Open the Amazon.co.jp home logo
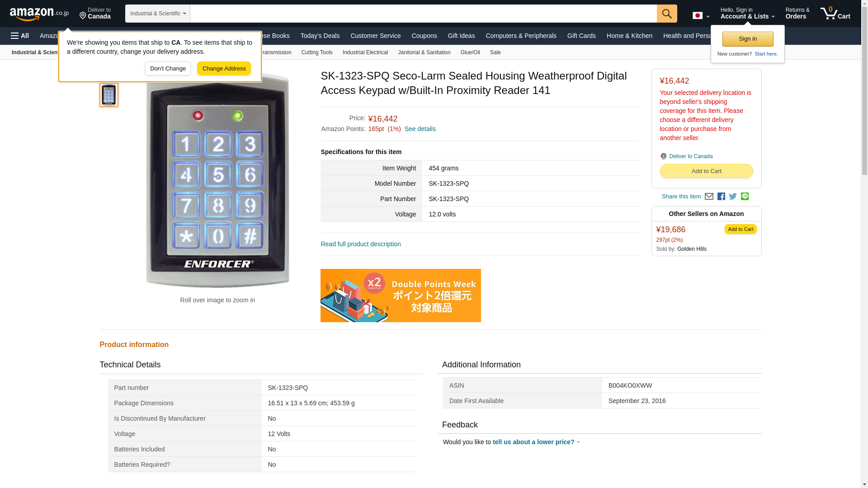This screenshot has height=488, width=868. point(39,14)
